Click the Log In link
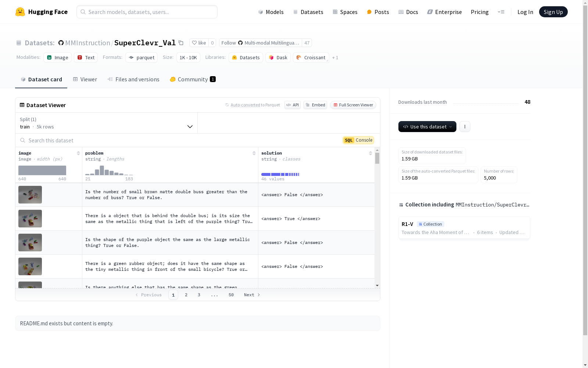 point(525,12)
